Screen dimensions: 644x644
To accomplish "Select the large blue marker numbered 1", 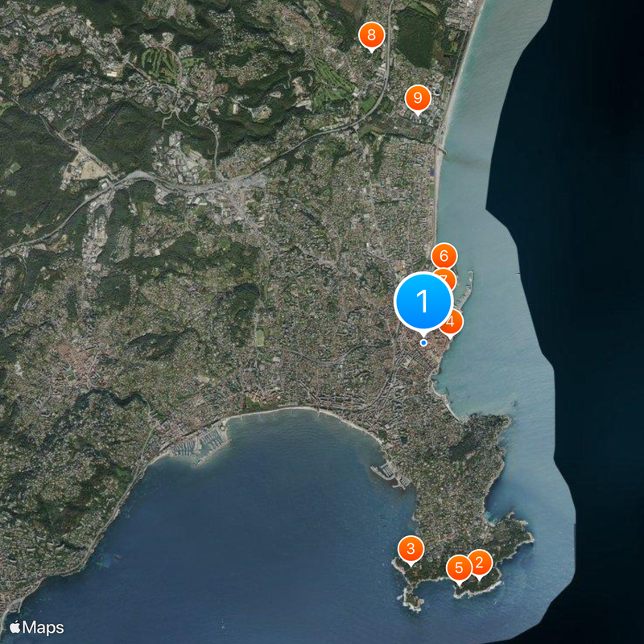I will (423, 302).
